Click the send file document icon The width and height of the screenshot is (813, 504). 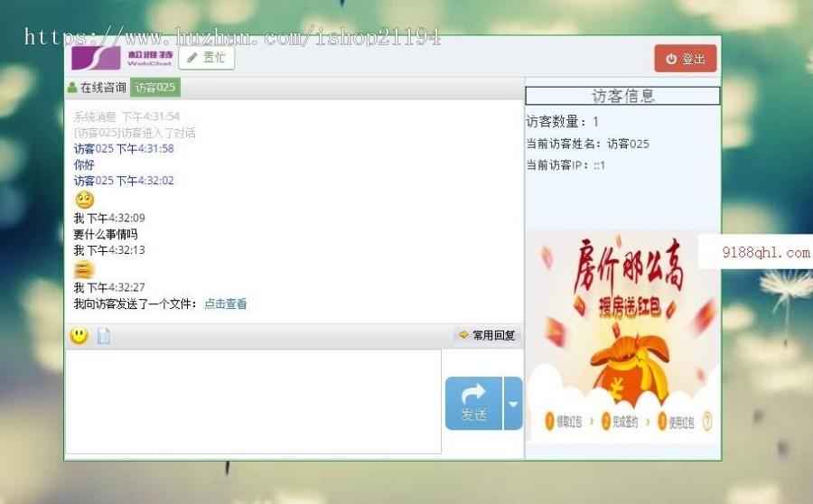(x=104, y=336)
